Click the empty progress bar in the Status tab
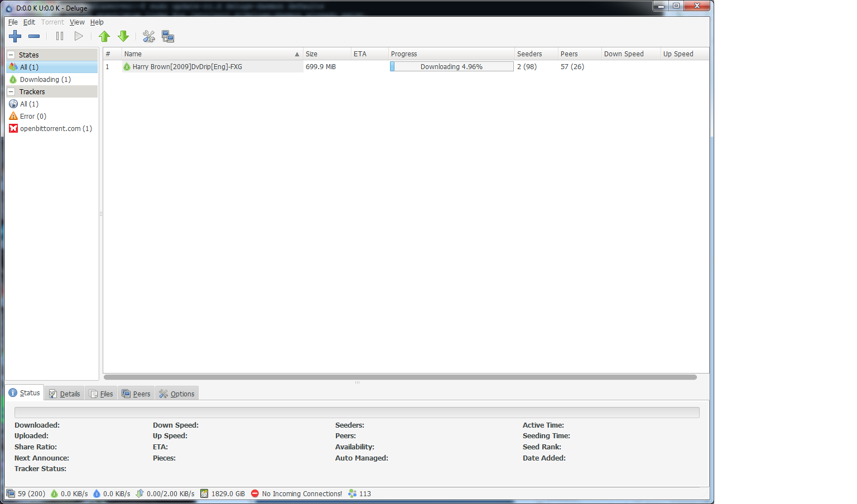Screen dimensions: 857x504 357,413
